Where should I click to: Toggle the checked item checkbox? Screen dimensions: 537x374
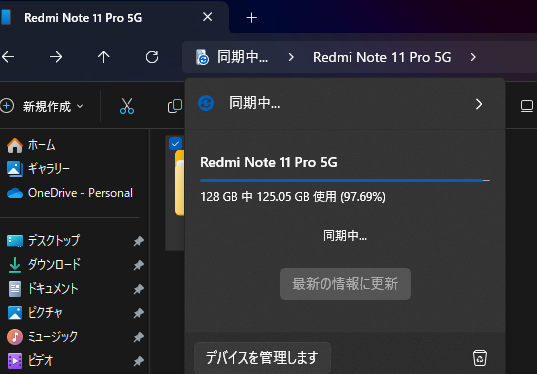coord(175,144)
